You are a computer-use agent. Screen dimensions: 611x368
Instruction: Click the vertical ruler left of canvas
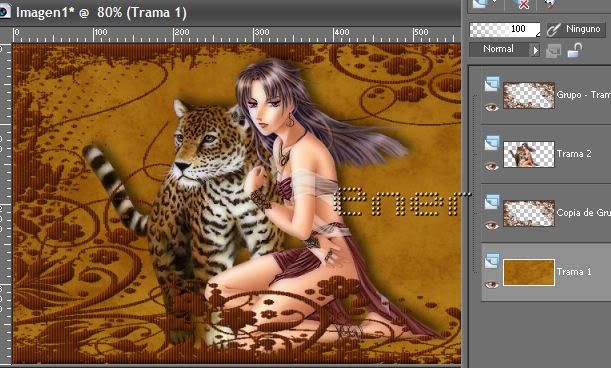(x=6, y=203)
